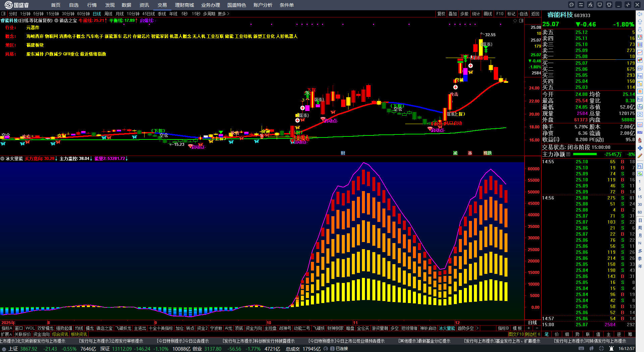Open the 国盛特色 menu

[x=236, y=5]
